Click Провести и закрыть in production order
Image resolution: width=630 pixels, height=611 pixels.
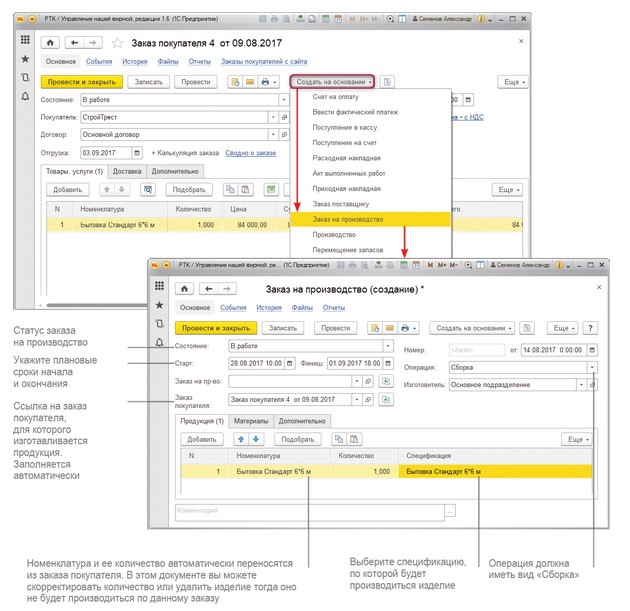(216, 328)
